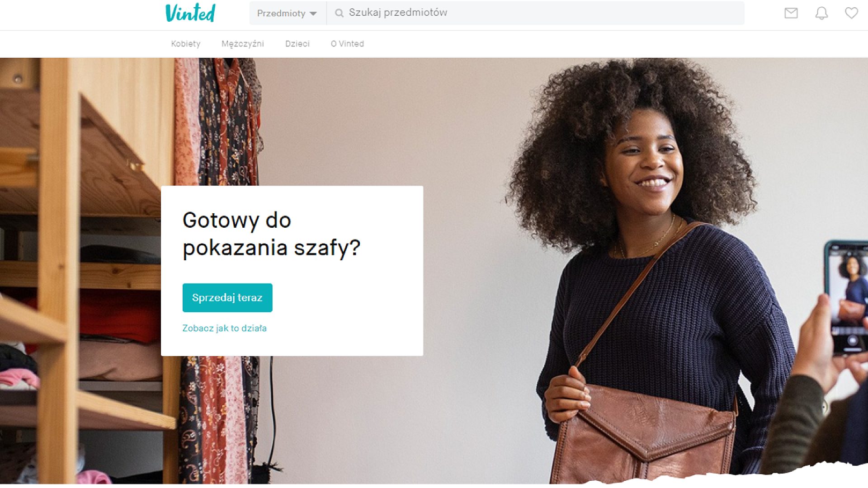The width and height of the screenshot is (868, 488).
Task: Click the Sprzedaj teraz button
Action: click(227, 298)
